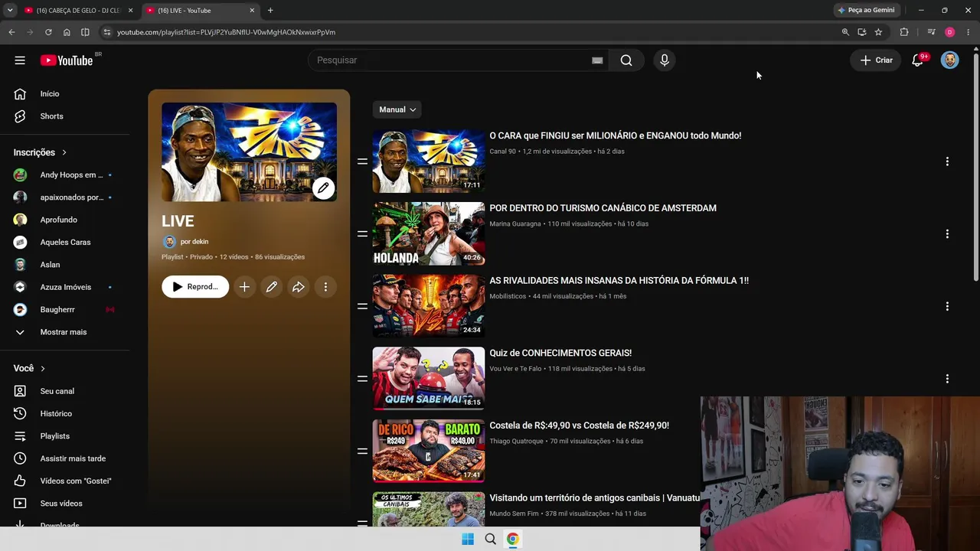Open the on-screen keyboard in search box
This screenshot has width=980, height=551.
(597, 60)
